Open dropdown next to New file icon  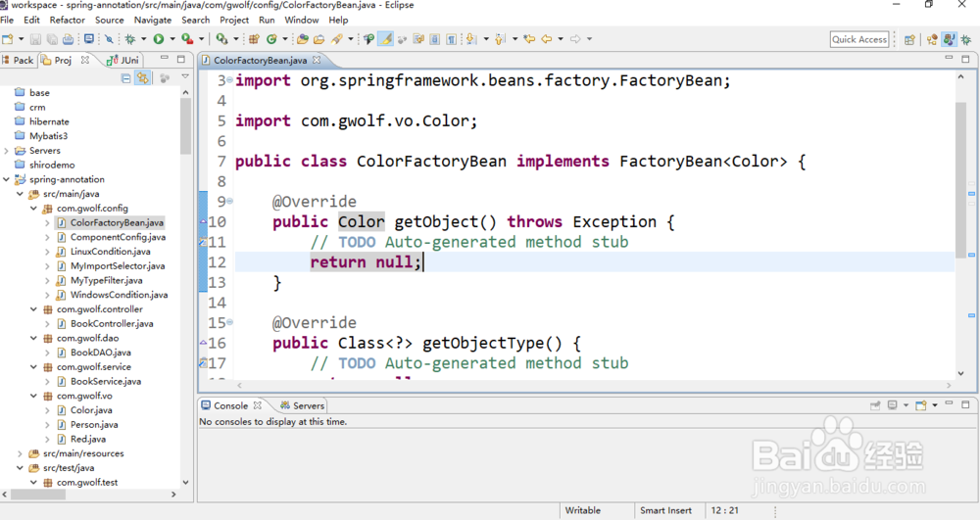coord(22,39)
